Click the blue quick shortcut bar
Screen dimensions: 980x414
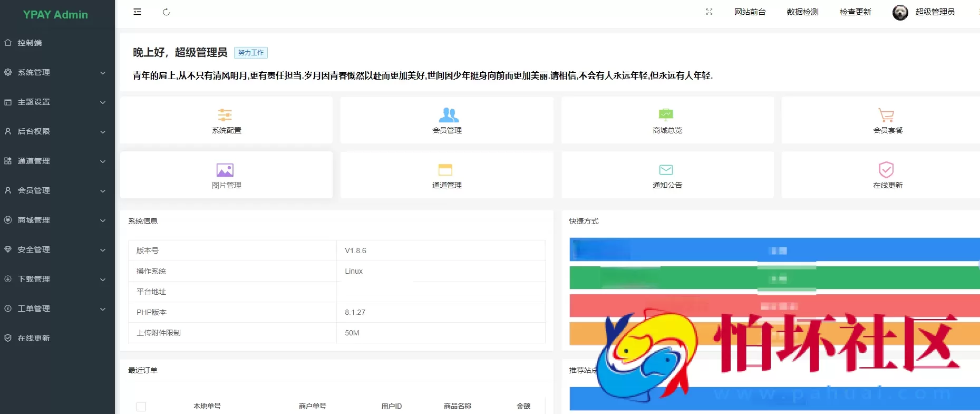click(774, 249)
